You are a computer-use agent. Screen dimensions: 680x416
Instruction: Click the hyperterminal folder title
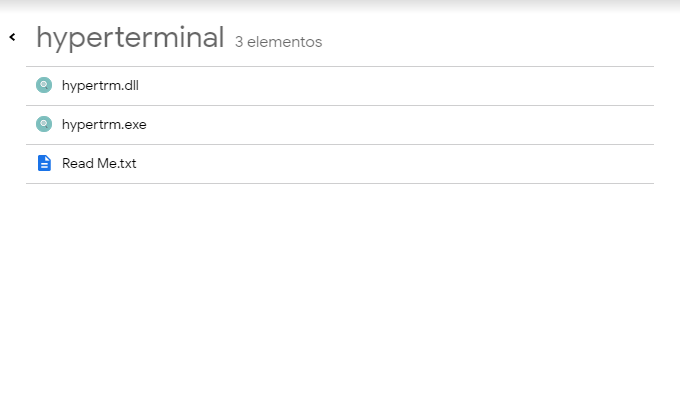click(x=130, y=38)
